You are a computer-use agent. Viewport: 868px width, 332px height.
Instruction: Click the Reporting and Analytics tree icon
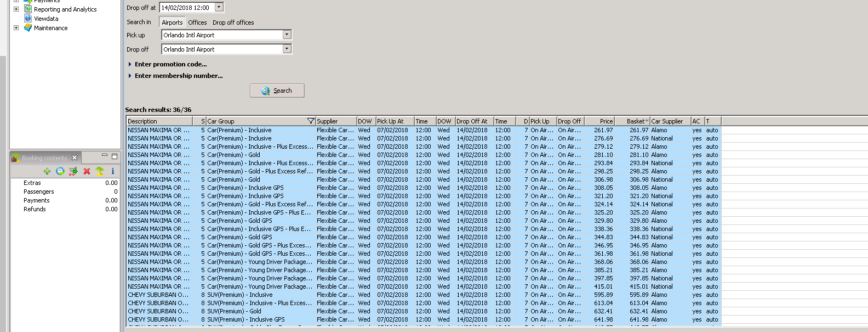[x=28, y=9]
